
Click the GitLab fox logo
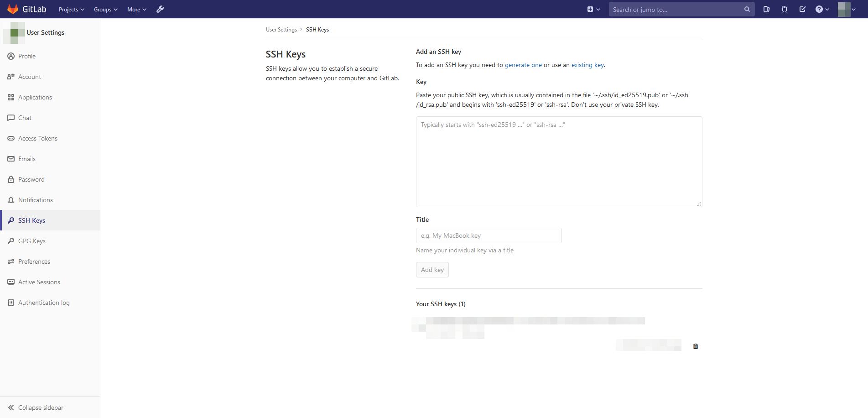[12, 9]
